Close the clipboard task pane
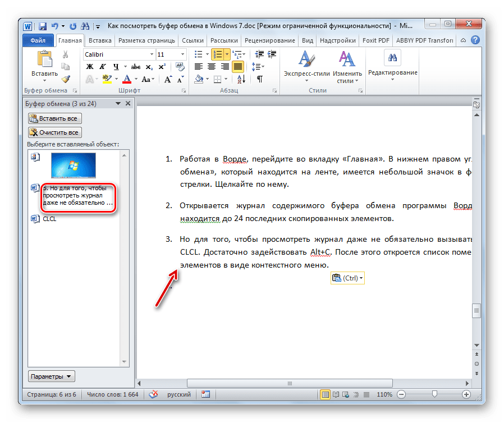The height and width of the screenshot is (423, 504). coord(128,103)
